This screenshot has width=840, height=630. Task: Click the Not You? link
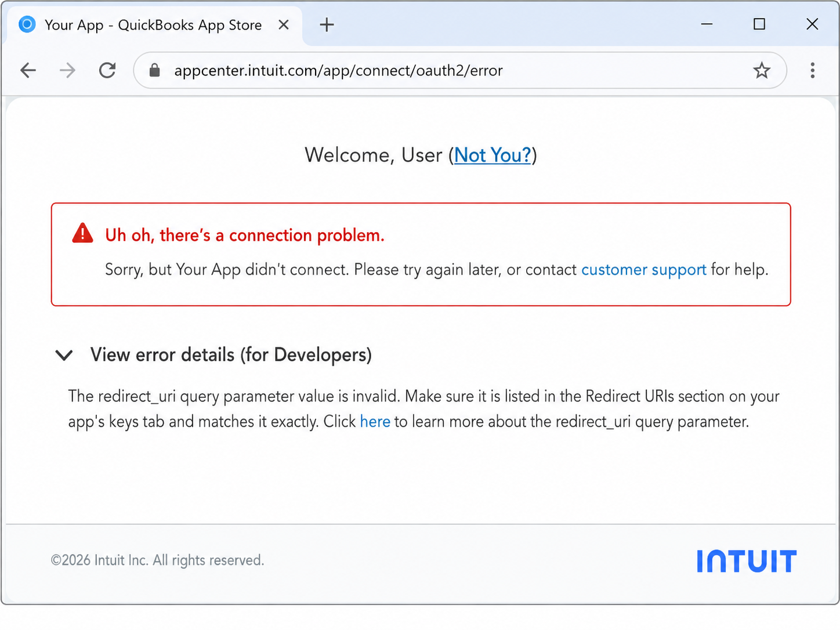coord(493,155)
